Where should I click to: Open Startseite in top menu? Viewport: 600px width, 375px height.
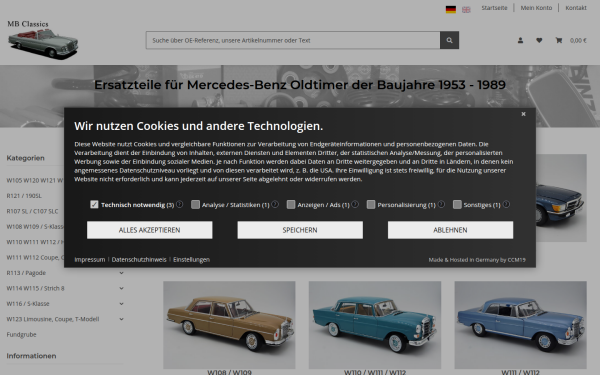pyautogui.click(x=494, y=8)
